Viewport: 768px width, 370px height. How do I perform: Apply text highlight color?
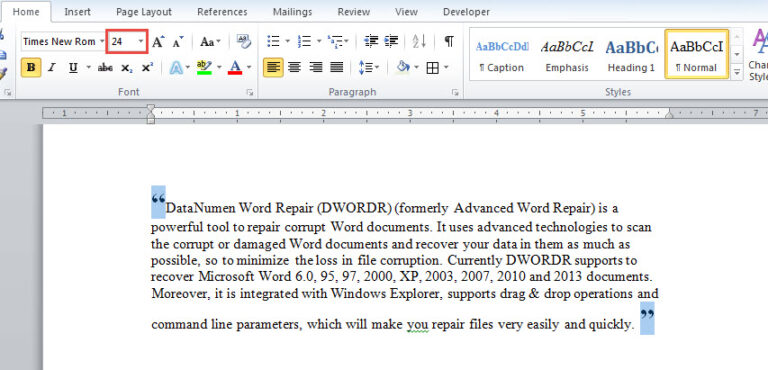(204, 68)
